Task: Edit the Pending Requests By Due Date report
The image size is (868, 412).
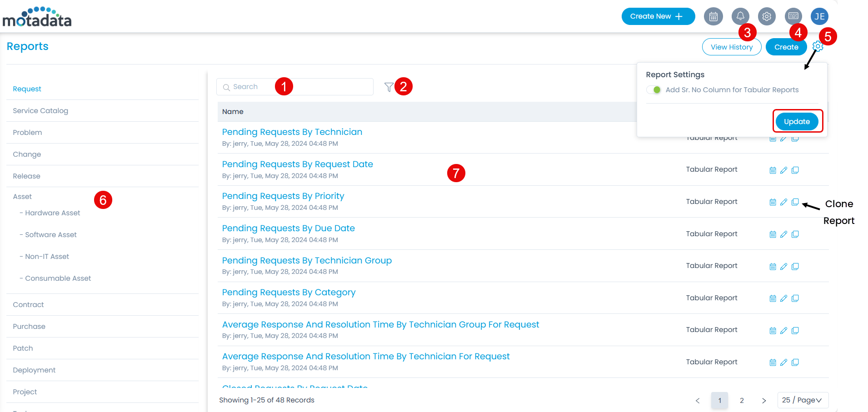Action: (x=784, y=234)
